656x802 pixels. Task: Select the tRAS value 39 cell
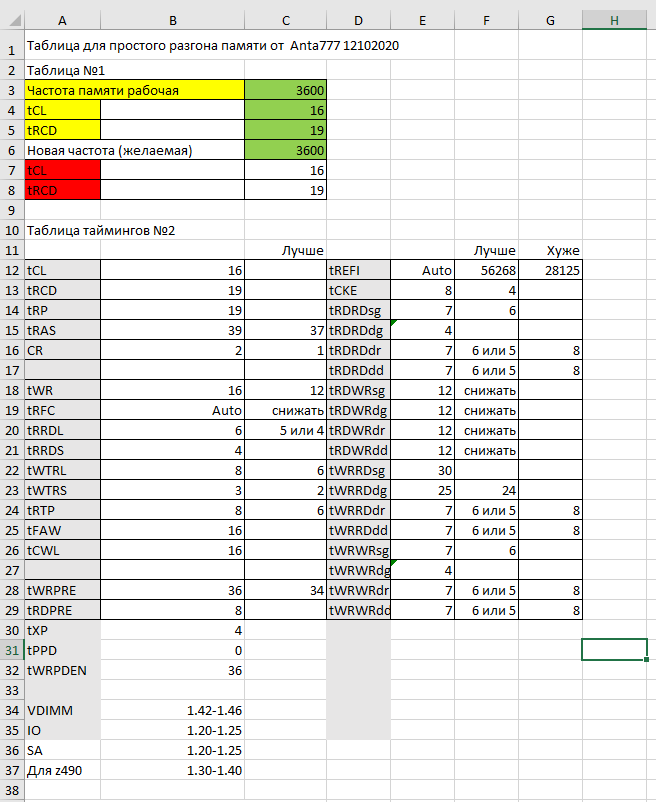click(172, 330)
